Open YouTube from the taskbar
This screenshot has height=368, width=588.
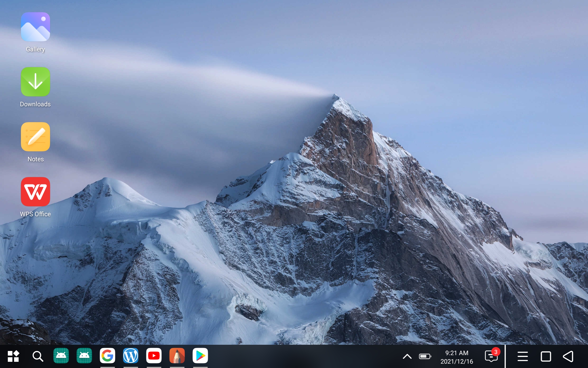[154, 356]
